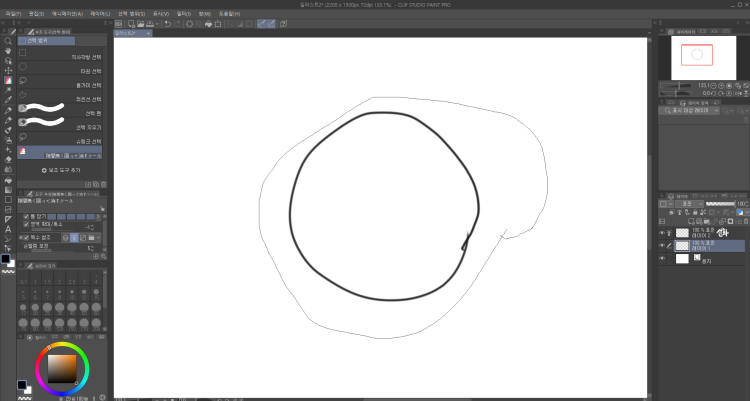Toggle the area scaling checkbox in Tool Property
This screenshot has width=750, height=401.
(26, 224)
